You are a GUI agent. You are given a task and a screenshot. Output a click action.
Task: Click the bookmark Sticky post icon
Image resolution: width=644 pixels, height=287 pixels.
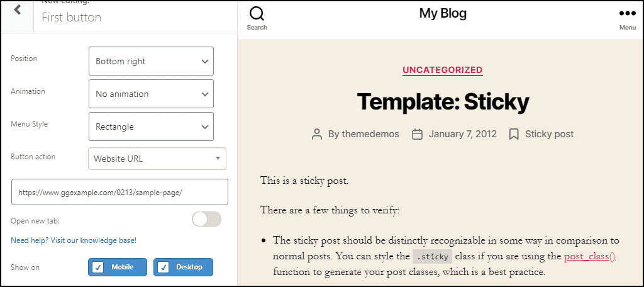514,134
